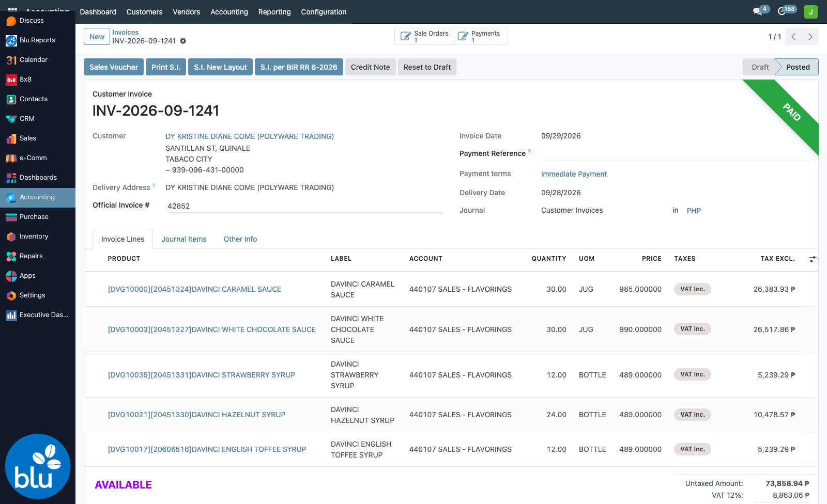Screen dimensions: 827x504
Task: Click the Credit Note button
Action: (x=370, y=67)
